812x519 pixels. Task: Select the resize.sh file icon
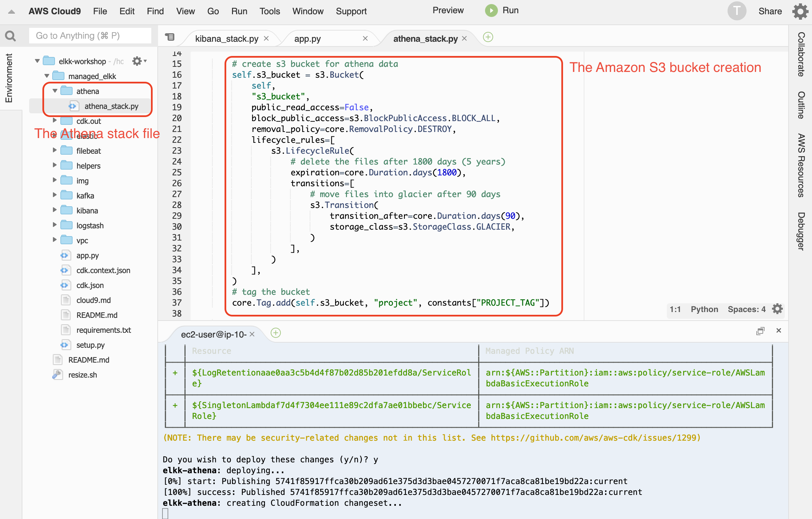click(x=57, y=374)
